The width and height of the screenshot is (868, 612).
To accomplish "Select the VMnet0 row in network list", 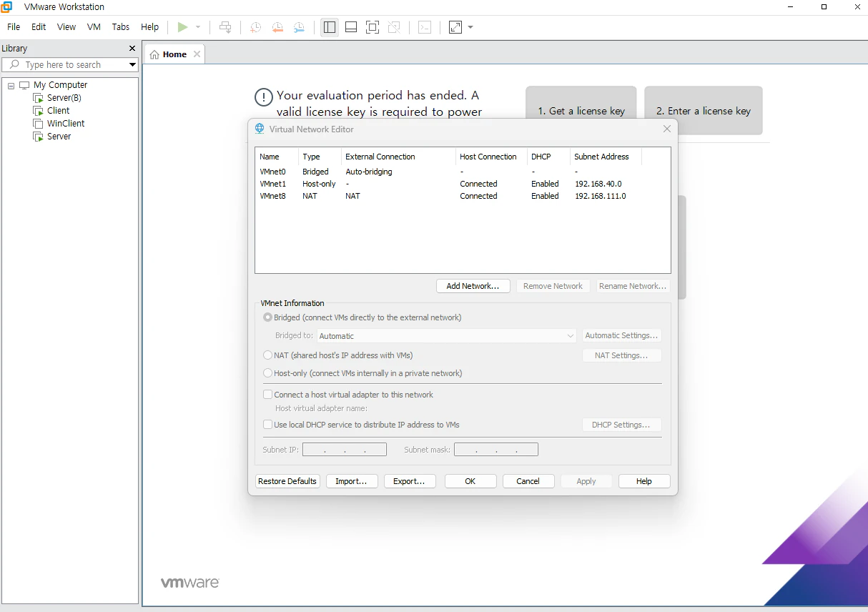I will [x=463, y=172].
